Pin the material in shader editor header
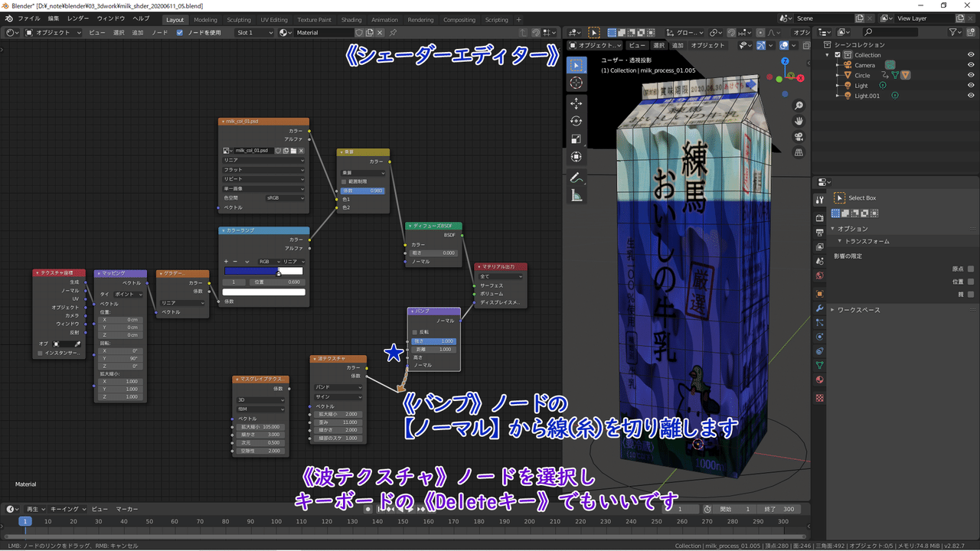 394,32
